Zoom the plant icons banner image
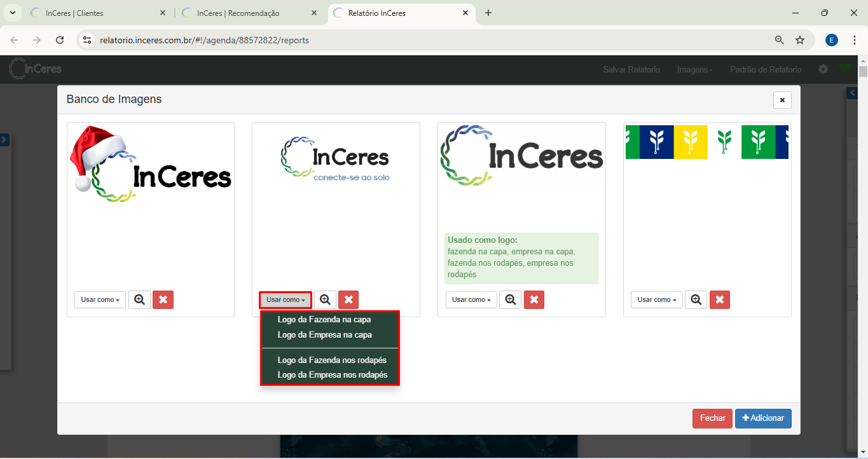This screenshot has height=459, width=868. click(696, 299)
